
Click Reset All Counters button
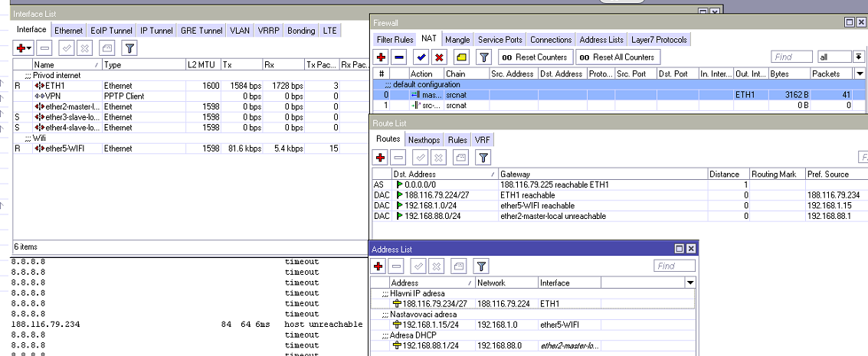tap(617, 57)
